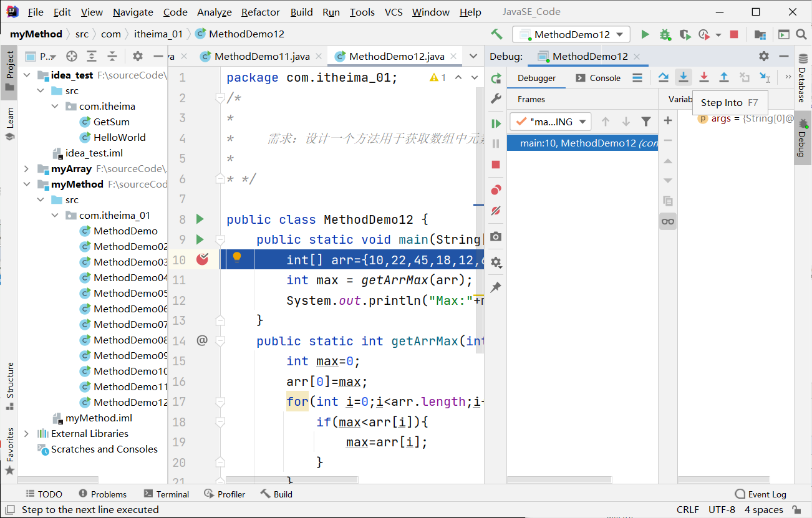Open the Profiler tool window

coord(225,494)
